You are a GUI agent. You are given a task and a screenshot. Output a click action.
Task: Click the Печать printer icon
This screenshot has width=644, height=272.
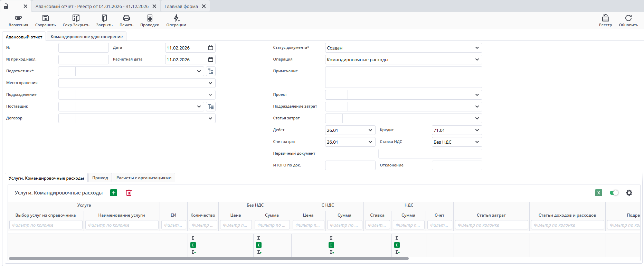126,18
